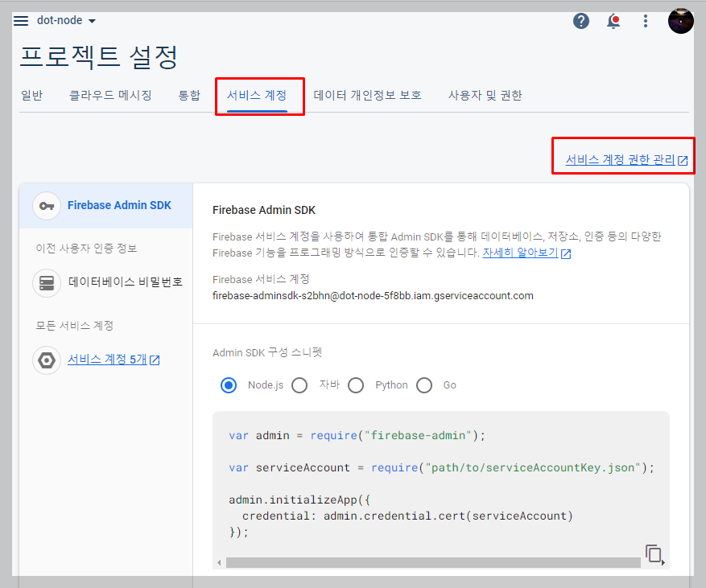Open the 자세히 알아보기 link
This screenshot has width=706, height=588.
526,253
